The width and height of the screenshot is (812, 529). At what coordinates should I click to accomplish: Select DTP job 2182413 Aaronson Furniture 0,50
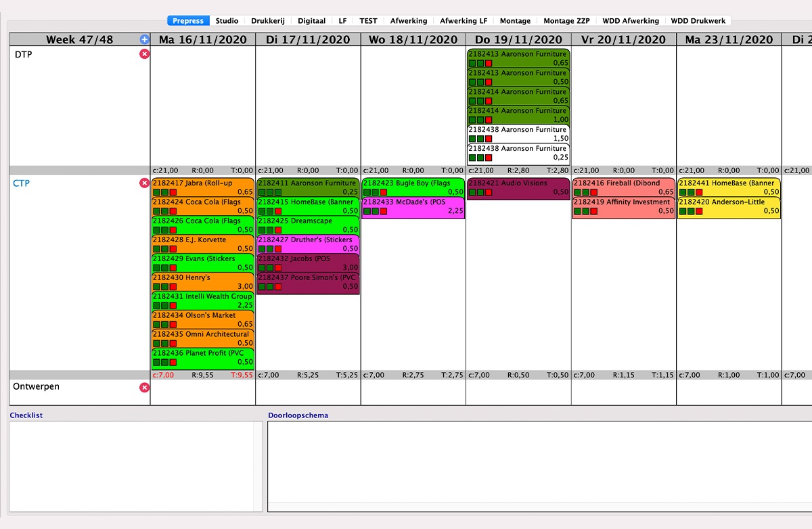(518, 77)
